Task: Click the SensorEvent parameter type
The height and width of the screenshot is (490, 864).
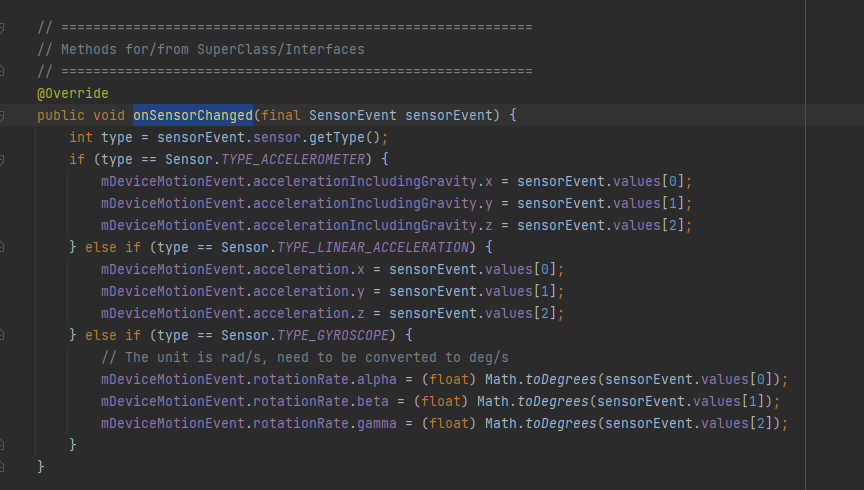Action: click(353, 115)
